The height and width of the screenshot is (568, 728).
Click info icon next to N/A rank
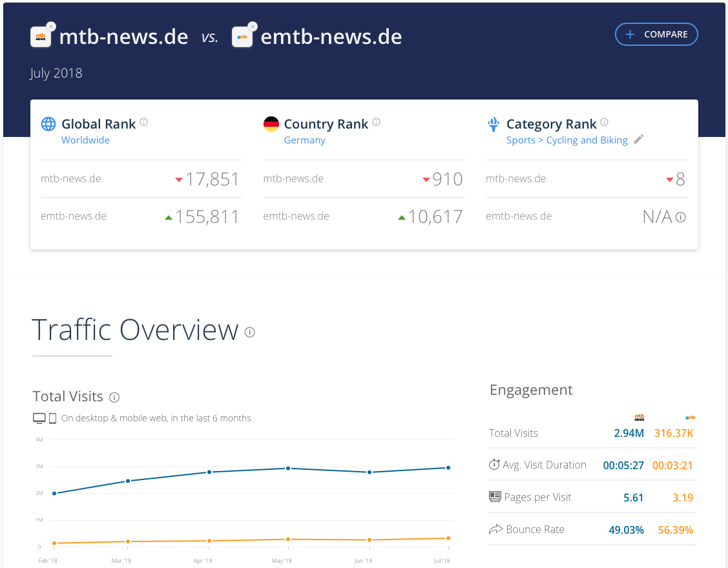(680, 217)
